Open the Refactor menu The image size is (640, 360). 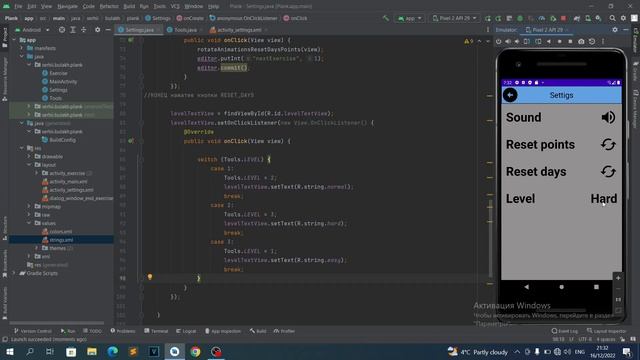pos(109,7)
